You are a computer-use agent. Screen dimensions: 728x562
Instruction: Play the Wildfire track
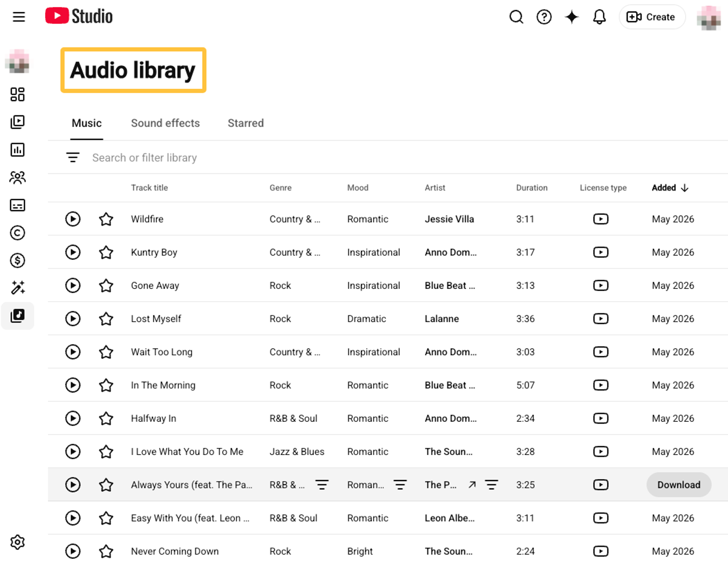[x=73, y=219]
